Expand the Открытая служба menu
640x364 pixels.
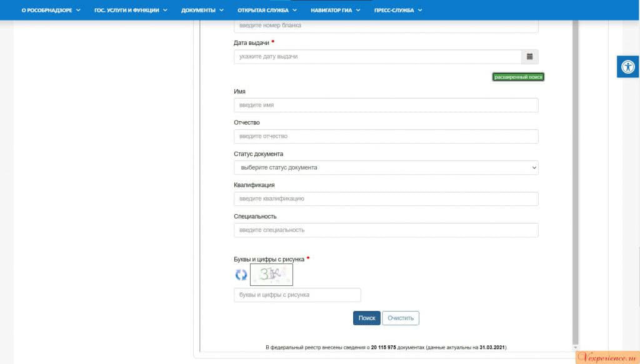tap(267, 10)
